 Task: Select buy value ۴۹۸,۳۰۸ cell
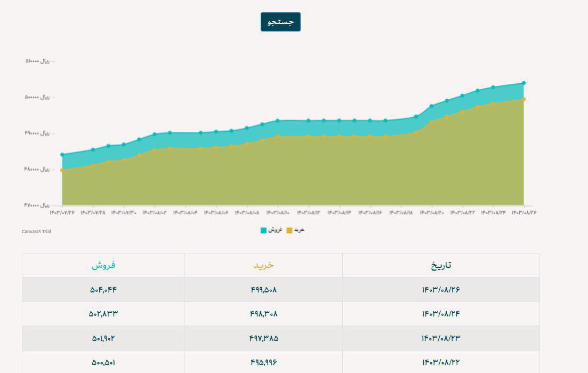point(264,314)
